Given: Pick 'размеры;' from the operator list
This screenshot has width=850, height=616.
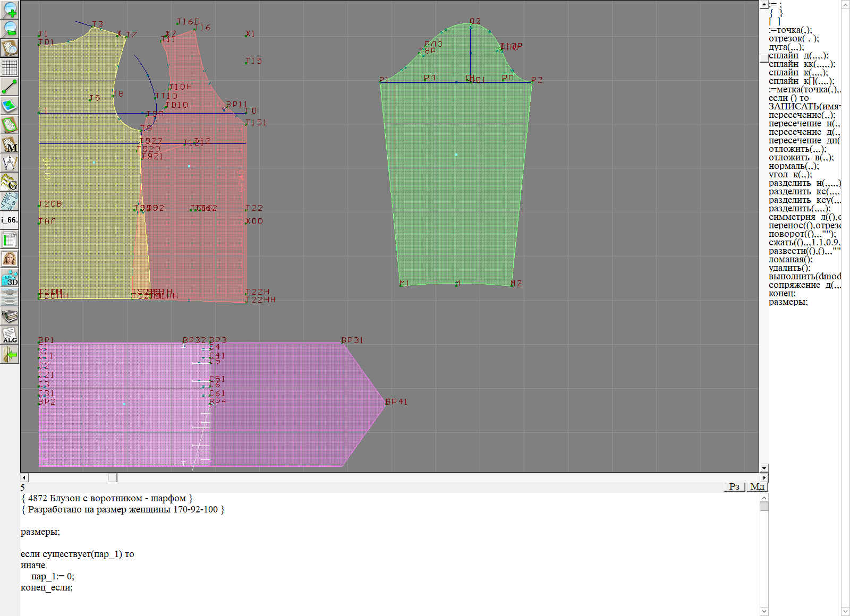Looking at the screenshot, I should [788, 302].
